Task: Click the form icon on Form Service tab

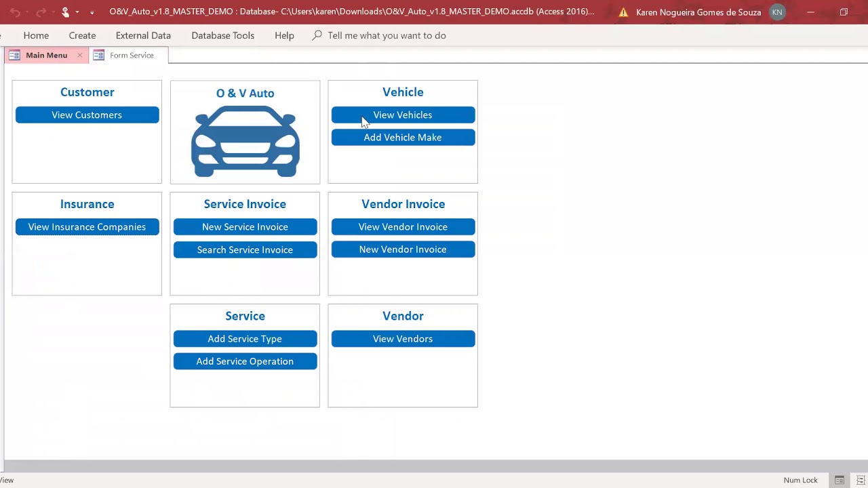Action: click(x=98, y=56)
